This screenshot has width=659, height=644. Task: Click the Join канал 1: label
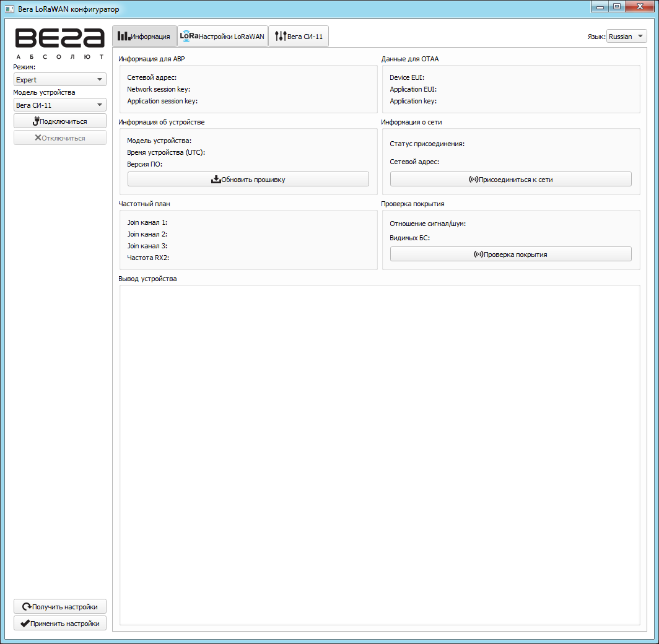point(147,222)
